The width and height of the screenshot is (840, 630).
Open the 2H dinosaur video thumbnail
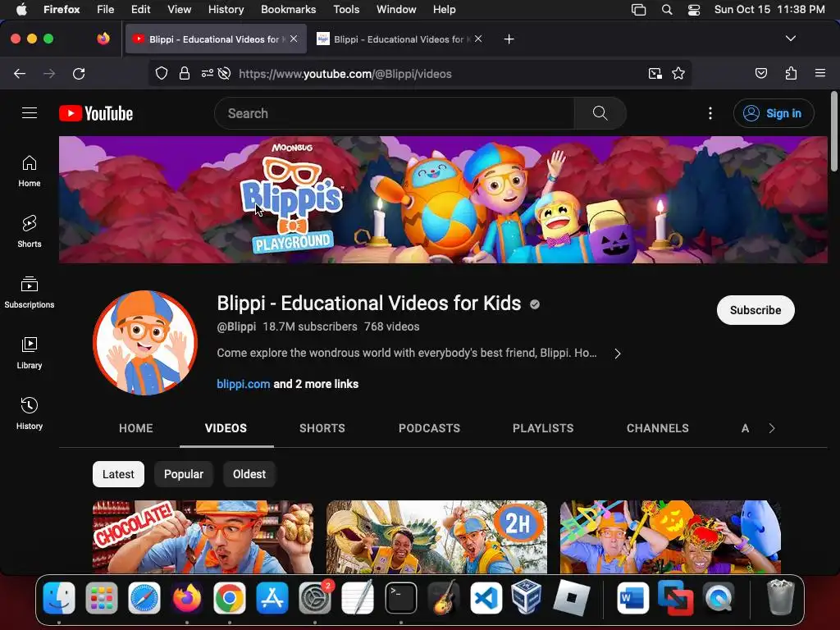[436, 536]
